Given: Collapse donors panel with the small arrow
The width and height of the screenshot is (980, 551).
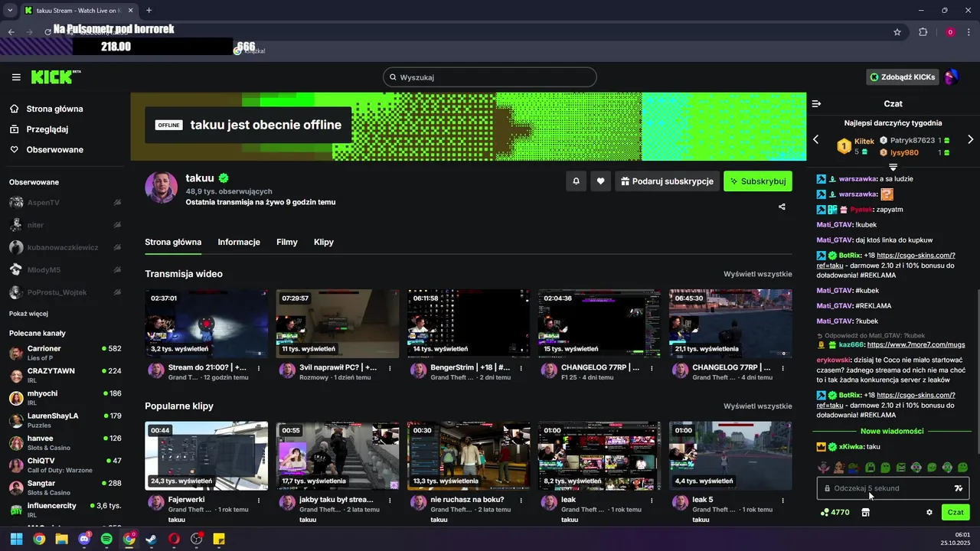Looking at the screenshot, I should 893,167.
